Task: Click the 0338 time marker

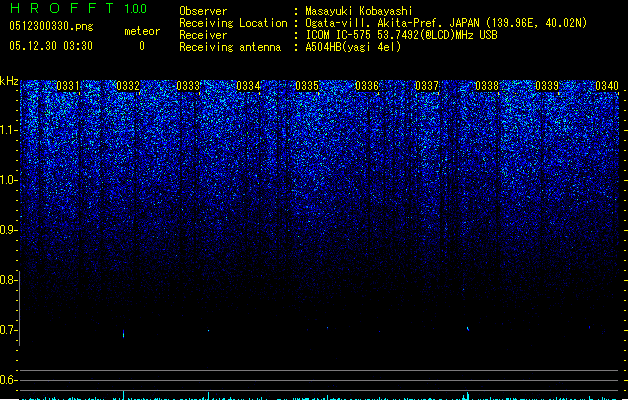Action: 487,85
